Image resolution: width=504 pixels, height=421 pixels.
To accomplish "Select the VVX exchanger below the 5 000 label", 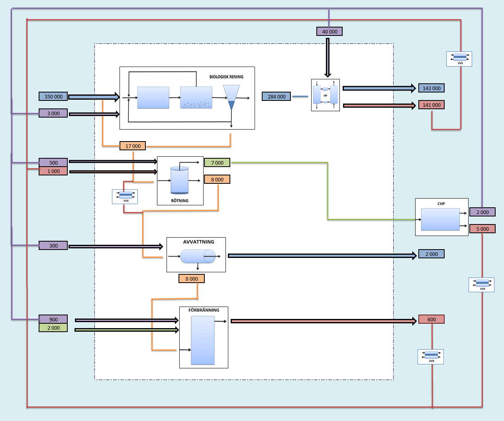I will [481, 285].
